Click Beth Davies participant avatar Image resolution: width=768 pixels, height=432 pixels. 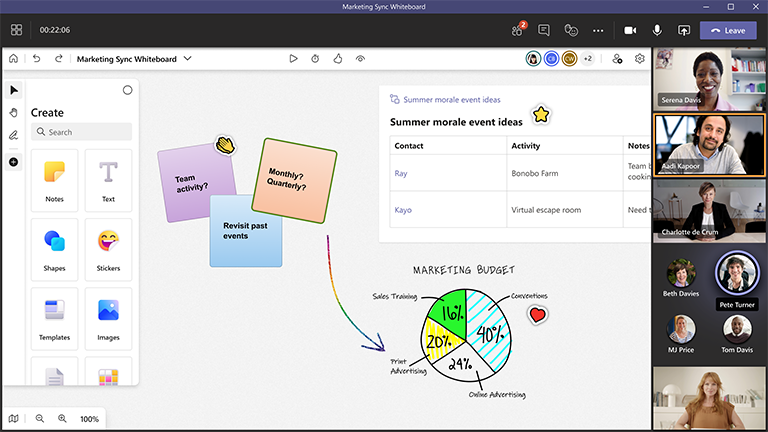[x=681, y=273]
